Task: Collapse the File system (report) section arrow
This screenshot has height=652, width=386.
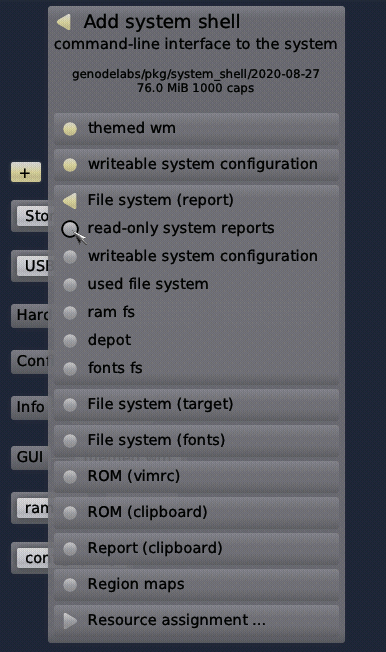Action: [69, 200]
